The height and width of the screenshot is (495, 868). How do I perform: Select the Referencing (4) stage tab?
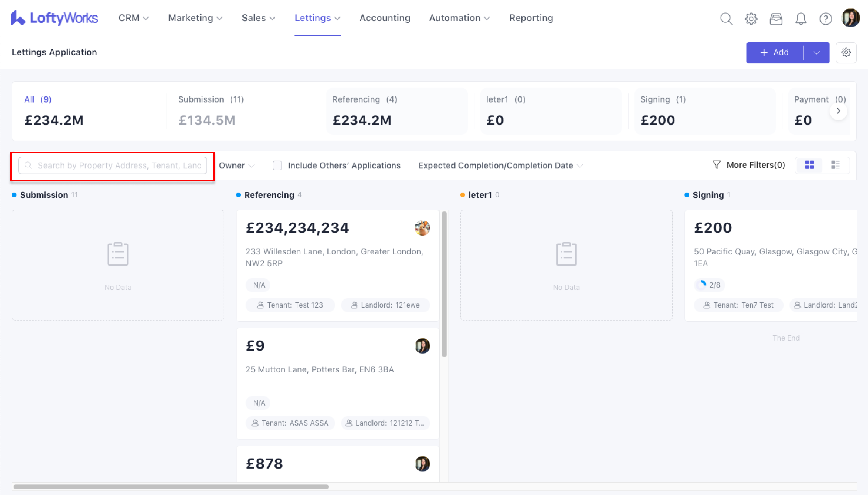click(x=397, y=110)
